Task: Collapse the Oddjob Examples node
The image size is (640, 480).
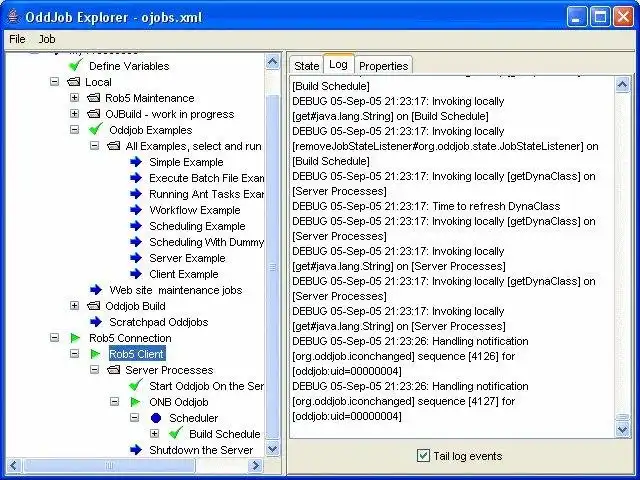Action: [x=74, y=129]
